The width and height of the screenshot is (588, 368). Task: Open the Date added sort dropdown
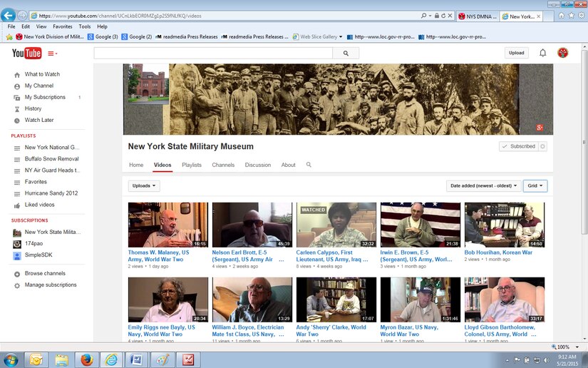pos(483,185)
